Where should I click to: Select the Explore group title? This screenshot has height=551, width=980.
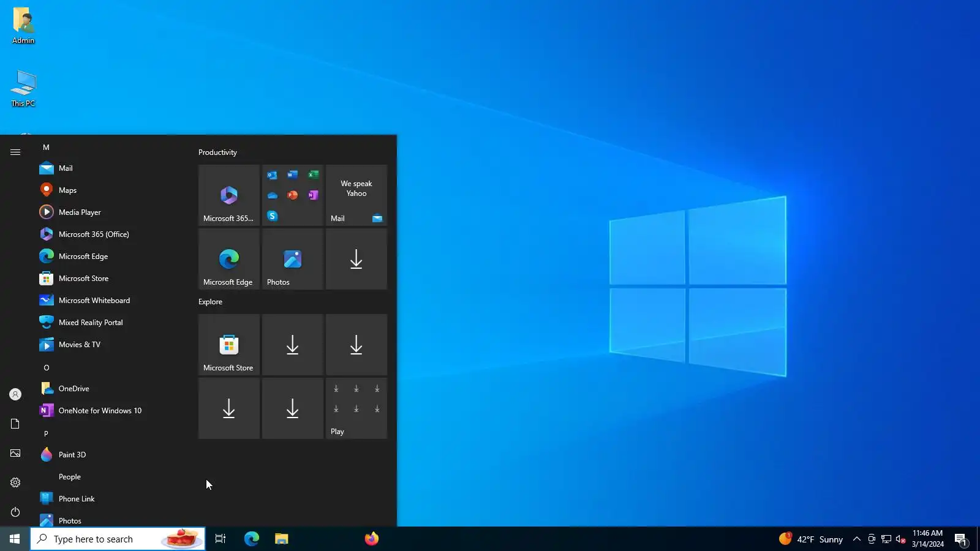pos(210,302)
